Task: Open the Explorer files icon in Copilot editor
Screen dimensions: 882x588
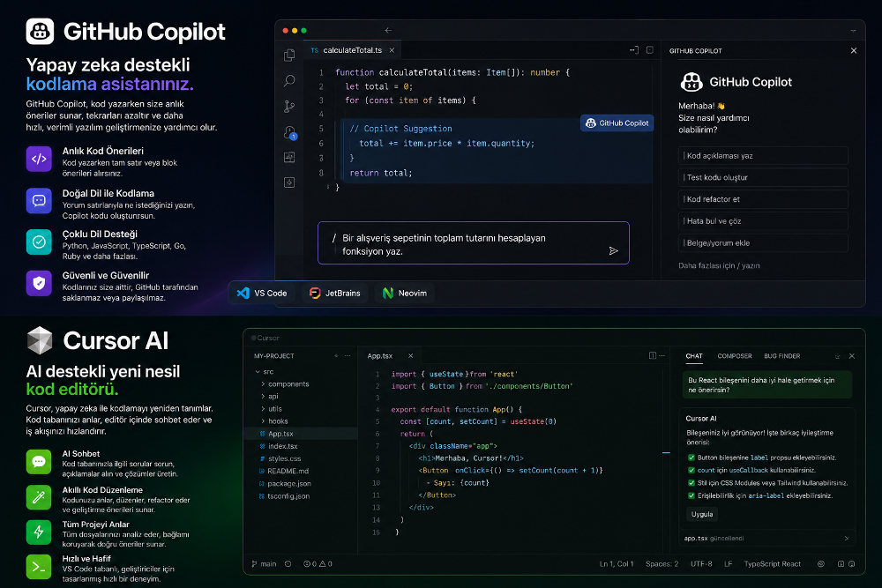Action: tap(289, 55)
